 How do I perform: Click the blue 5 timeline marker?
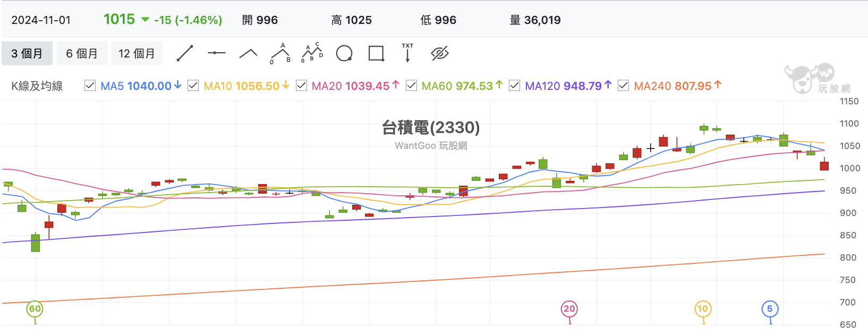click(770, 309)
